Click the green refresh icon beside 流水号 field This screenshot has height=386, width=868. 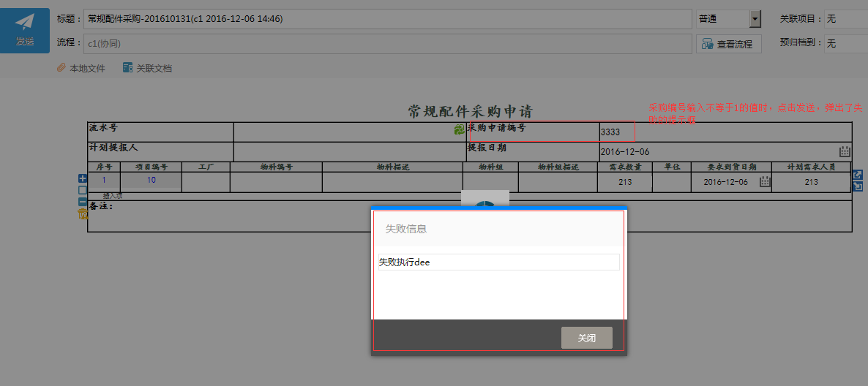pyautogui.click(x=460, y=129)
